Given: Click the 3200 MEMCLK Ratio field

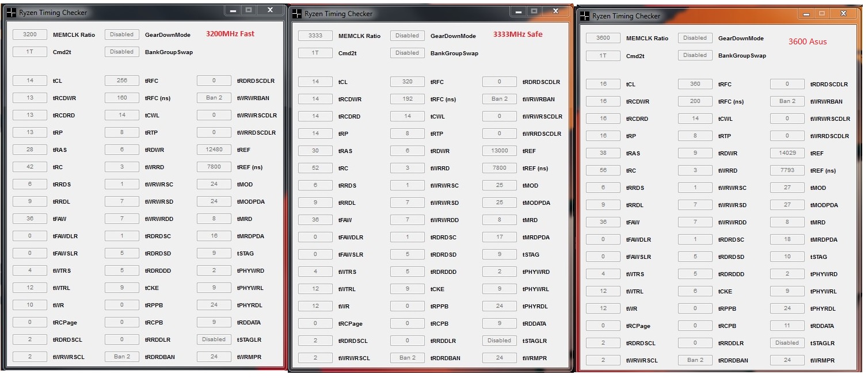Looking at the screenshot, I should [x=30, y=35].
